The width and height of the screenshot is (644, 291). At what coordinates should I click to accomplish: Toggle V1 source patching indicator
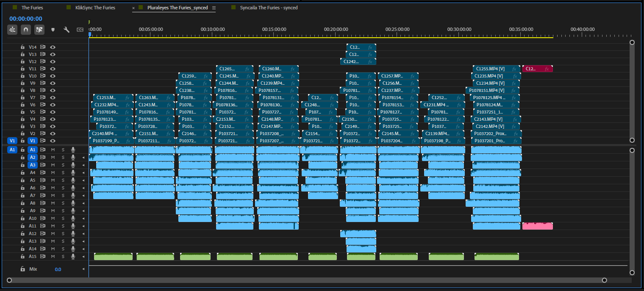pos(12,141)
